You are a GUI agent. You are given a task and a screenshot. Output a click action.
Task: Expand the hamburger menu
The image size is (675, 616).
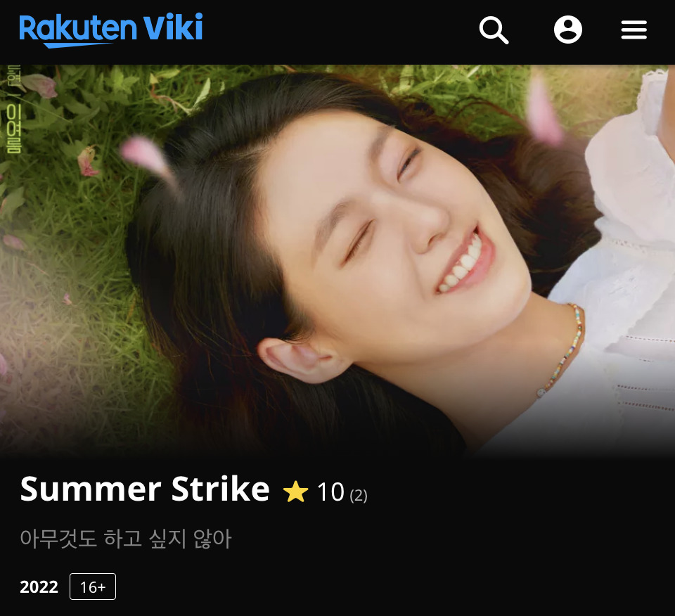coord(634,30)
